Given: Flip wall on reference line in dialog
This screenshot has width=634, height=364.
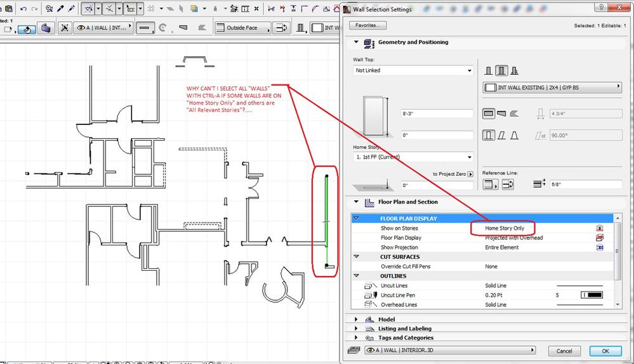Looking at the screenshot, I should point(508,185).
